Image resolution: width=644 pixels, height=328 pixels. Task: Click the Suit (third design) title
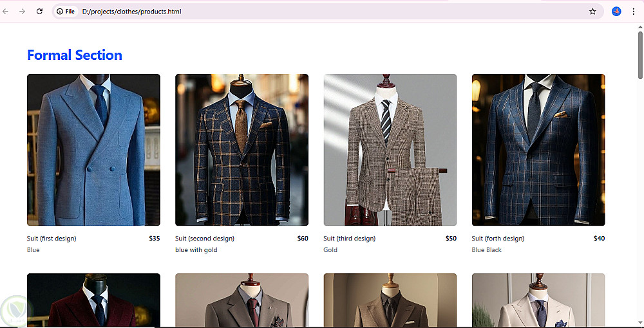(350, 239)
